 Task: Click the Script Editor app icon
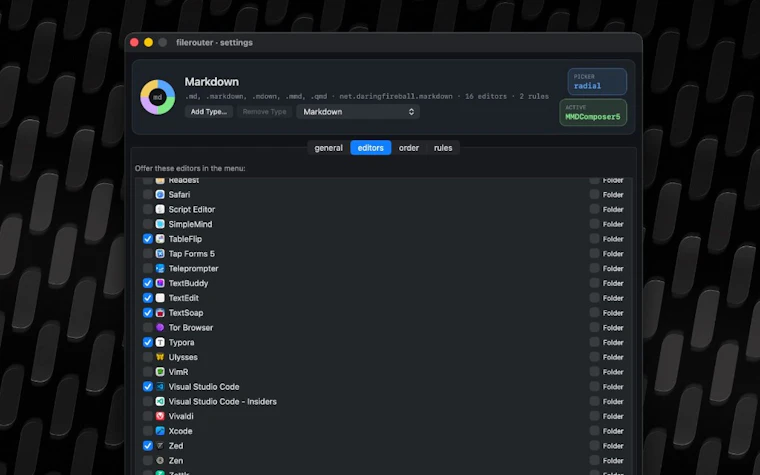160,209
